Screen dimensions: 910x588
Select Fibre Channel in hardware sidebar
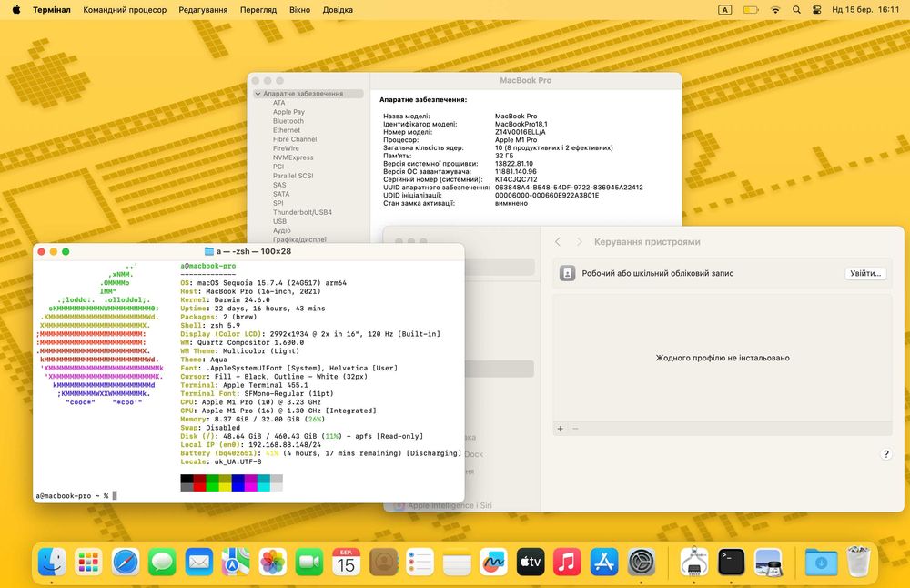[x=295, y=139]
